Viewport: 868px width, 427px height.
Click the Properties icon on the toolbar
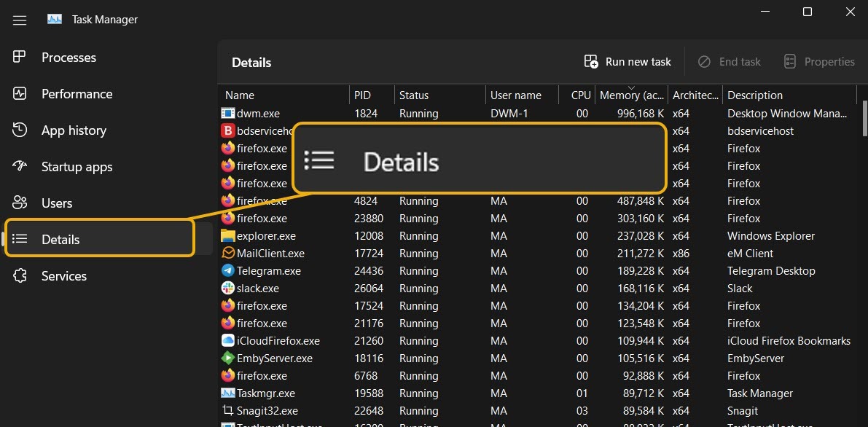pos(789,61)
